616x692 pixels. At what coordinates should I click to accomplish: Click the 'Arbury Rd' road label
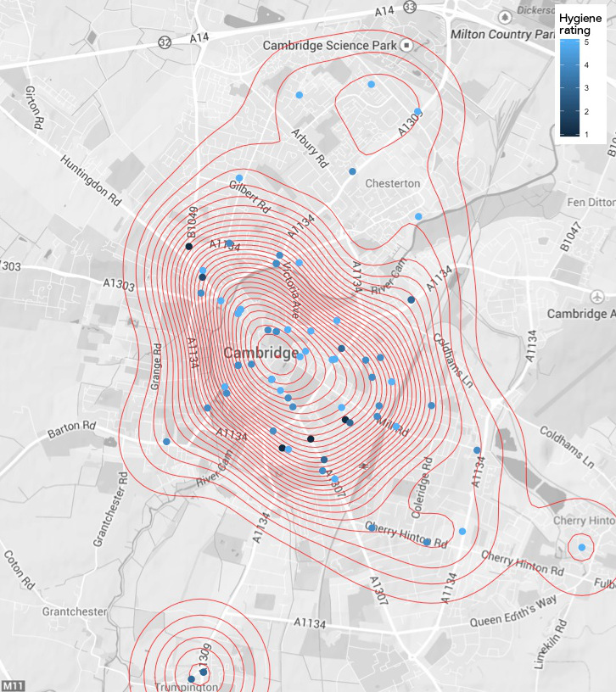click(x=310, y=148)
